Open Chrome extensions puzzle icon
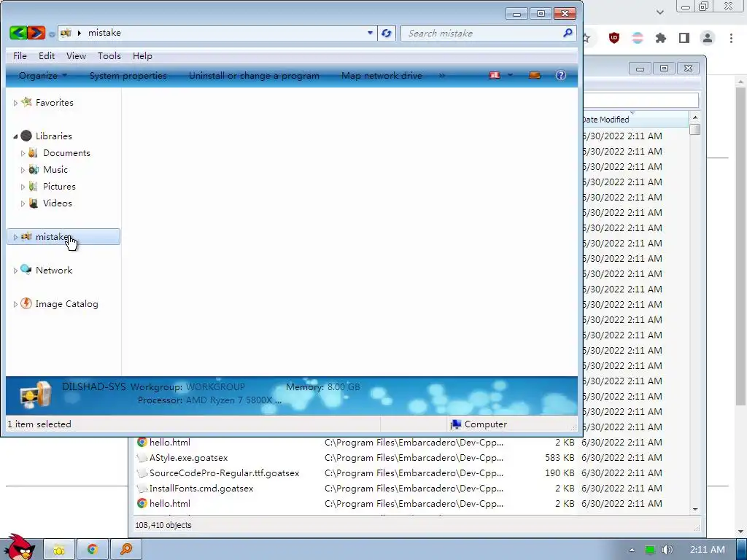 [661, 38]
